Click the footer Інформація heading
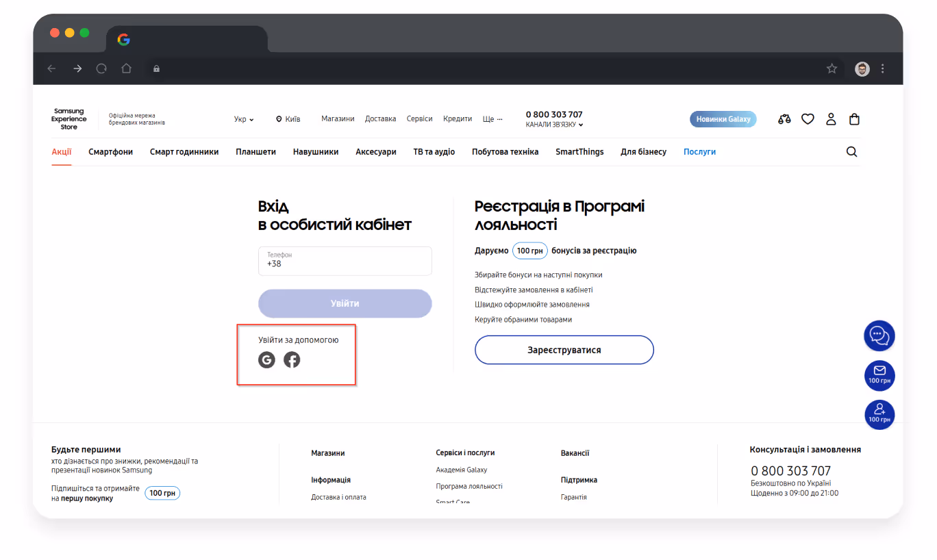The width and height of the screenshot is (937, 560). (331, 480)
